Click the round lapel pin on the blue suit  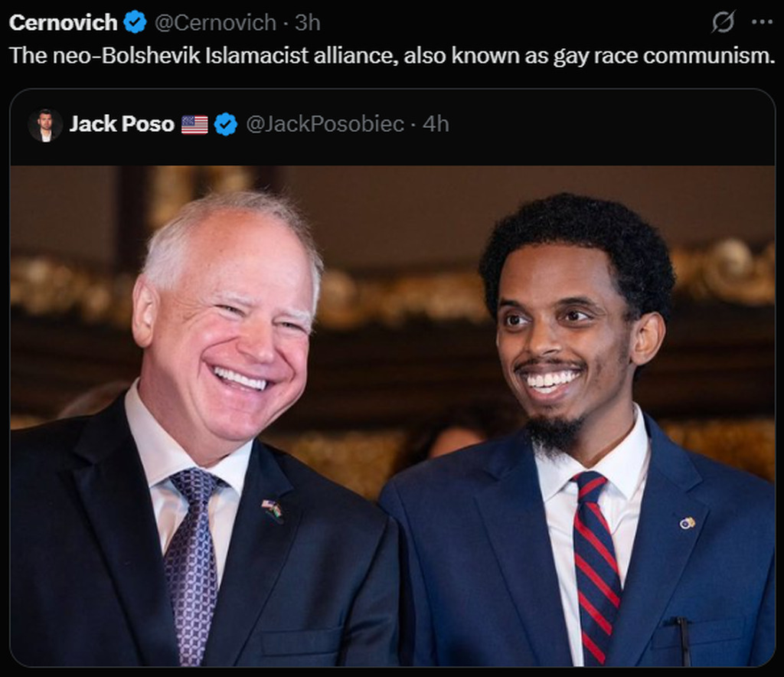pyautogui.click(x=687, y=523)
